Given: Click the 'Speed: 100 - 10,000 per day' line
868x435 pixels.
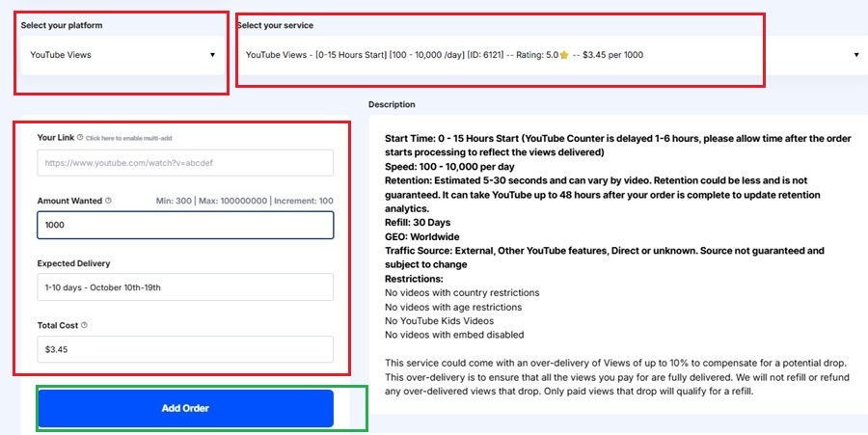Looking at the screenshot, I should point(449,167).
